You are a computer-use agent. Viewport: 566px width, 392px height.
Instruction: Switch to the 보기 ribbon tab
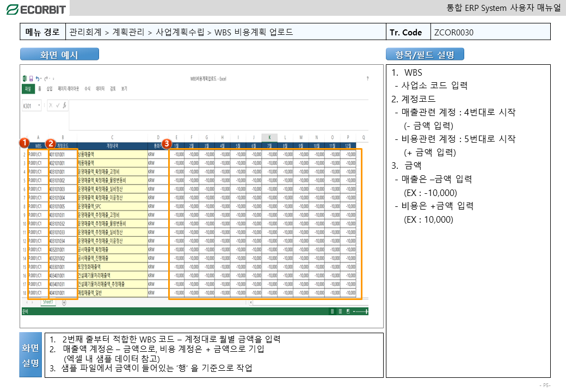pos(124,89)
